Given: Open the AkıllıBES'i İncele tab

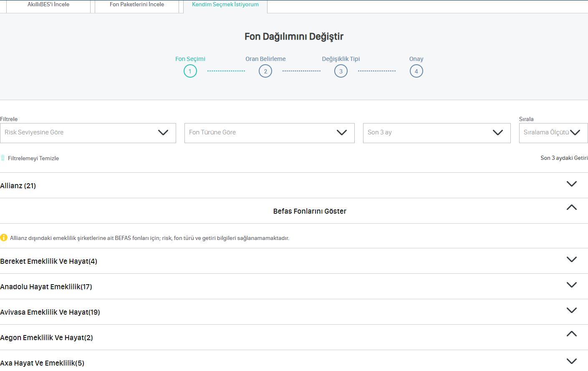Looking at the screenshot, I should click(48, 6).
